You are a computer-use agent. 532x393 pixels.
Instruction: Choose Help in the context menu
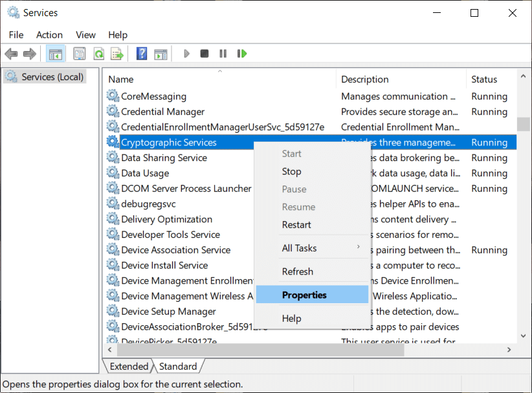point(312,318)
